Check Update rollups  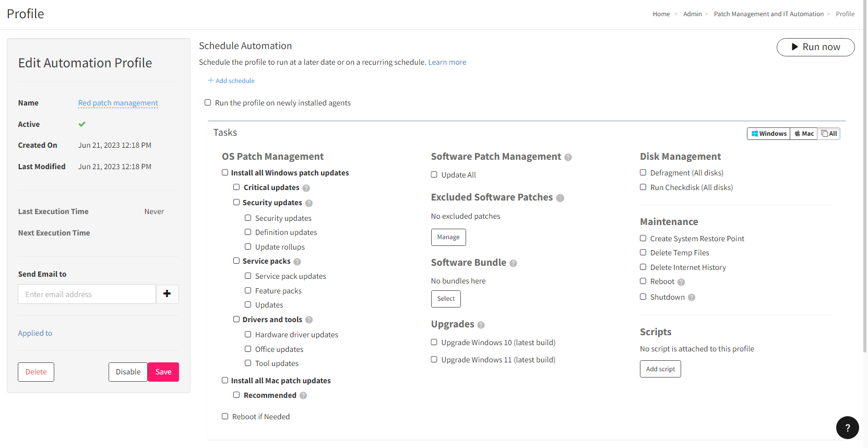coord(248,246)
